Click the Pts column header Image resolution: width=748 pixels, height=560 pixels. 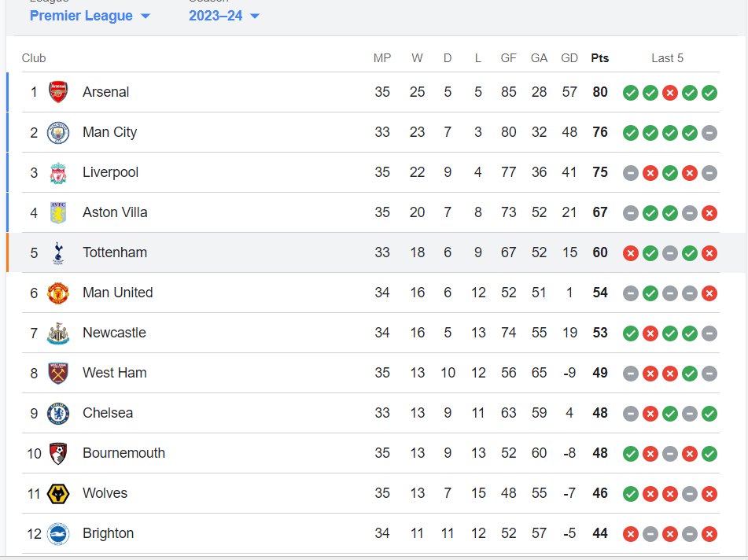point(600,58)
